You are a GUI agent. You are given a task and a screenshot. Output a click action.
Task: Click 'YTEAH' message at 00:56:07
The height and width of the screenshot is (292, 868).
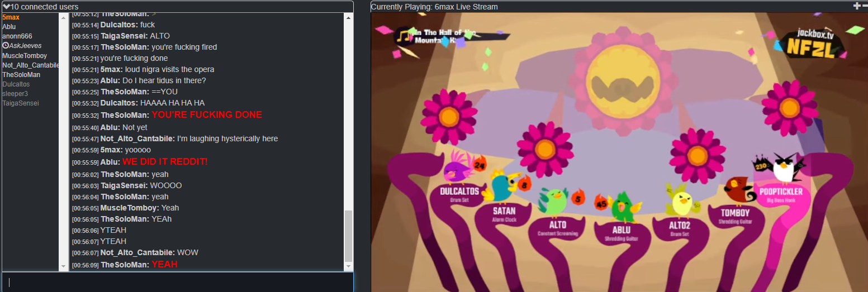99,241
